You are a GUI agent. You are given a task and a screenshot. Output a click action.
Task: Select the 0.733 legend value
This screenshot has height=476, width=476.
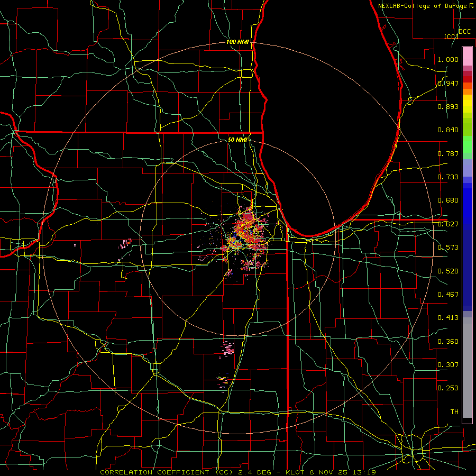coord(448,177)
